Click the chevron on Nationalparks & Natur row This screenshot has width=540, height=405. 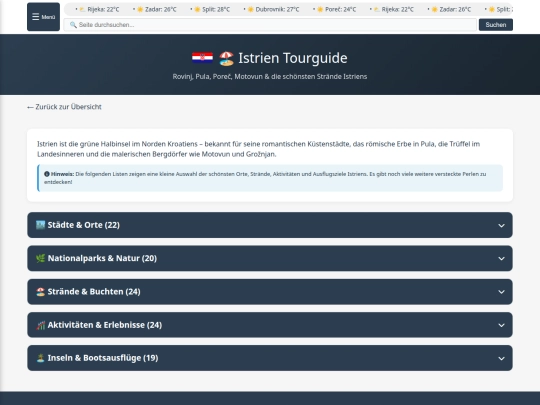[501, 259]
